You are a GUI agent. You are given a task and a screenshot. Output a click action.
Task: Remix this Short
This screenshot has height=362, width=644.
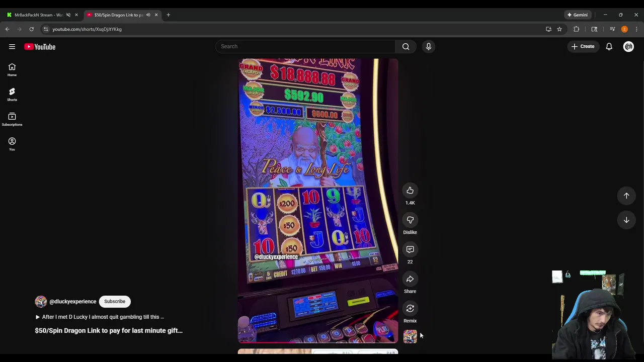(410, 309)
